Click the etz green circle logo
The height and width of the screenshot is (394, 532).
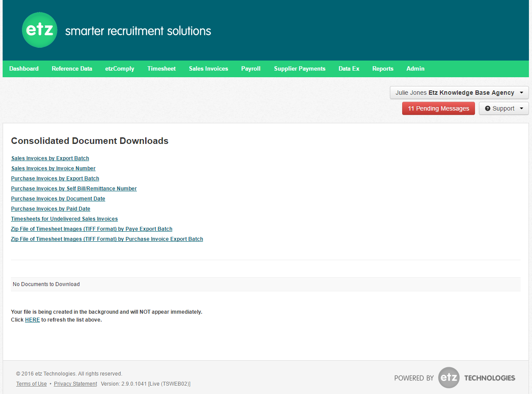tap(39, 30)
